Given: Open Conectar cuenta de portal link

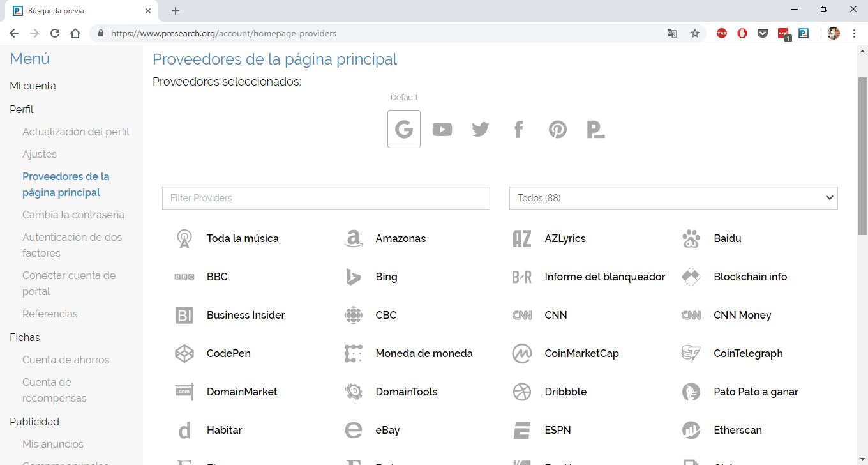Looking at the screenshot, I should click(x=69, y=284).
